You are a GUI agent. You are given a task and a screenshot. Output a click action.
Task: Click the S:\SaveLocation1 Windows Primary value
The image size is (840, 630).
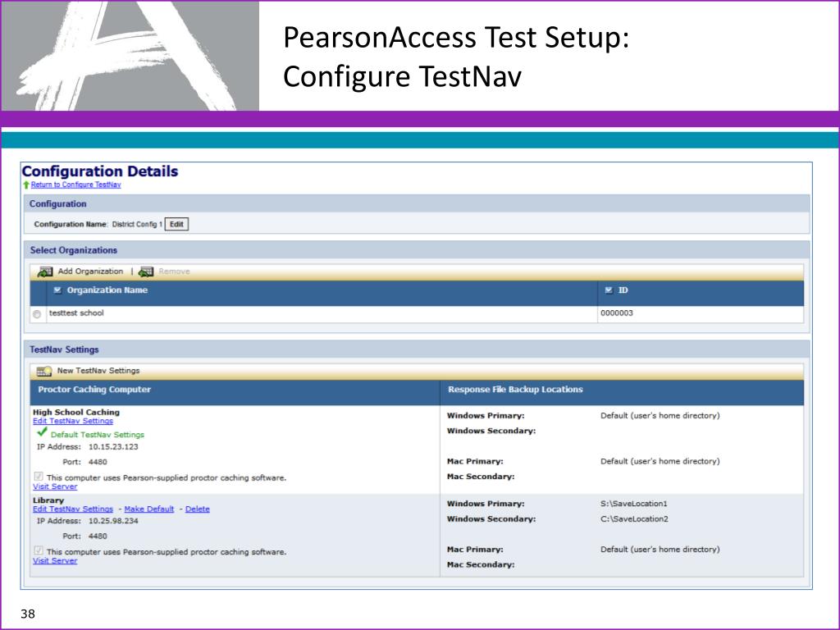click(x=634, y=504)
